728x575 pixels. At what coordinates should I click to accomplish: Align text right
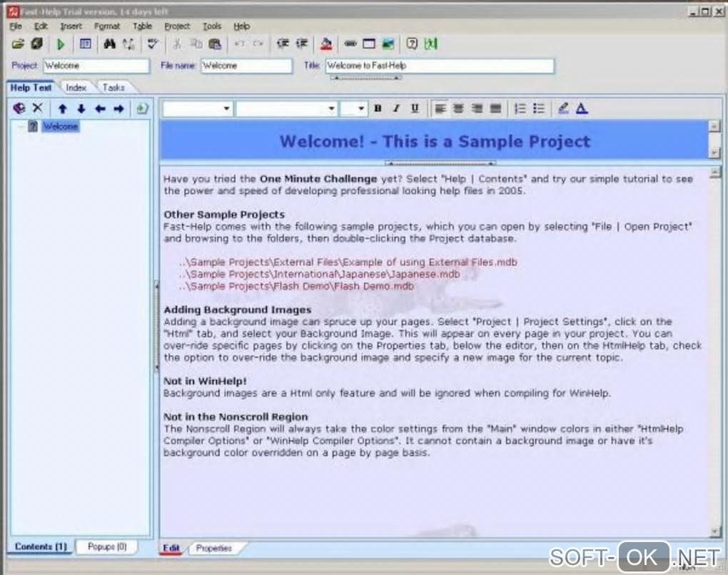click(477, 108)
